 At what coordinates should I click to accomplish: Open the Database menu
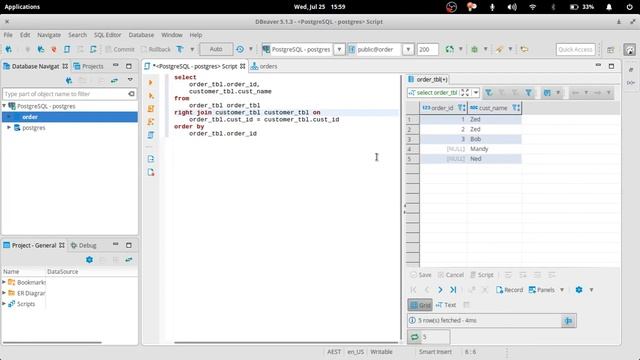coord(141,35)
